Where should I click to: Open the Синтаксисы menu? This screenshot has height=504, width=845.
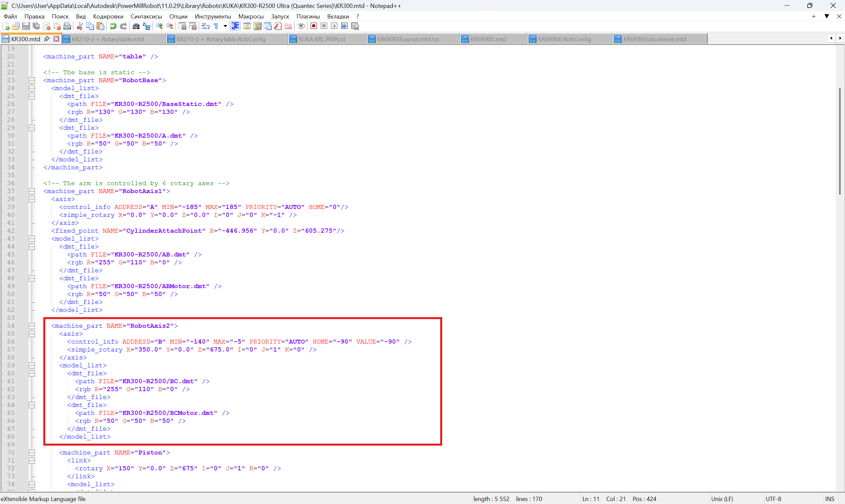click(146, 16)
